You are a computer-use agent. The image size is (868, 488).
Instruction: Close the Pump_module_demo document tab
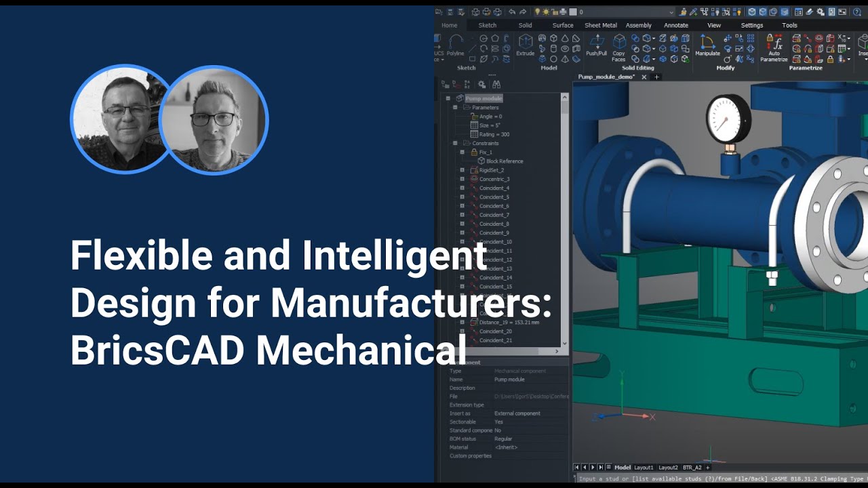[644, 77]
